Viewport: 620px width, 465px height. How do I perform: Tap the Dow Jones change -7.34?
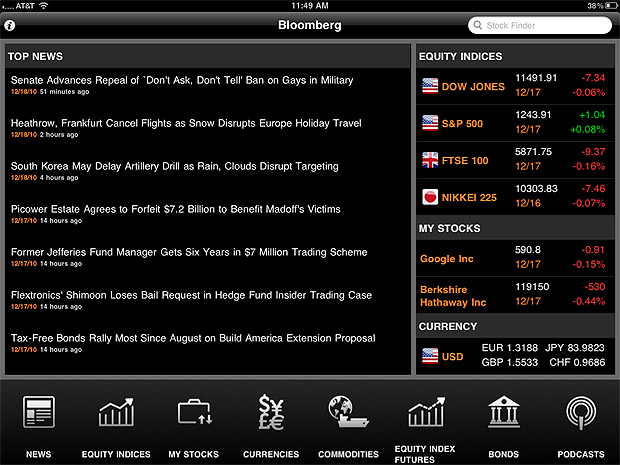[x=593, y=78]
